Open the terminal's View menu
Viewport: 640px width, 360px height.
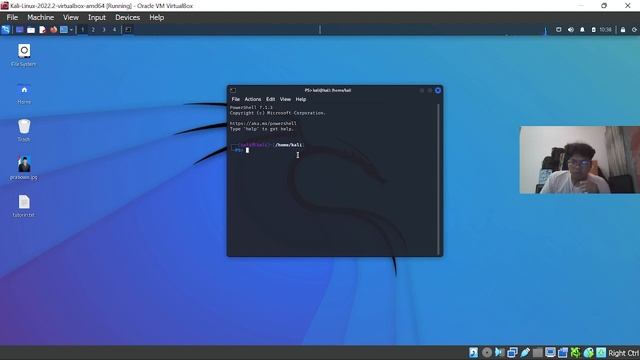[285, 99]
